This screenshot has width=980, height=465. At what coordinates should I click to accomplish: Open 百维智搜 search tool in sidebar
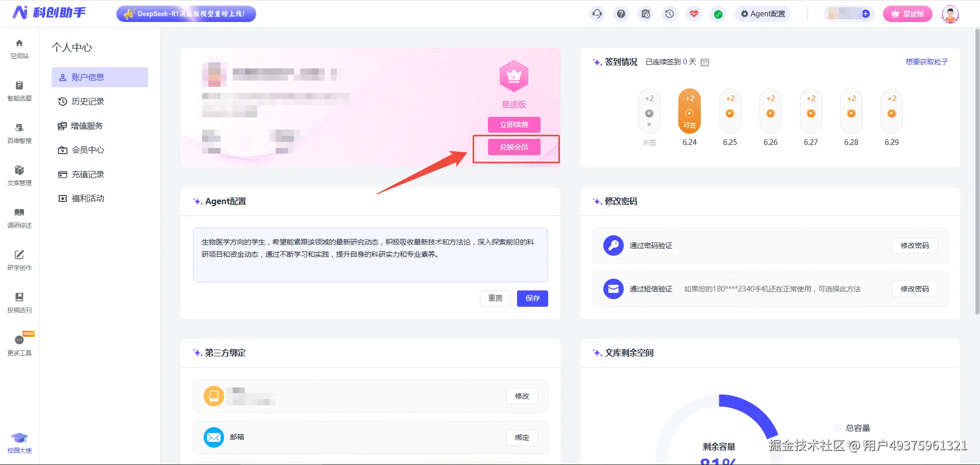[x=19, y=133]
